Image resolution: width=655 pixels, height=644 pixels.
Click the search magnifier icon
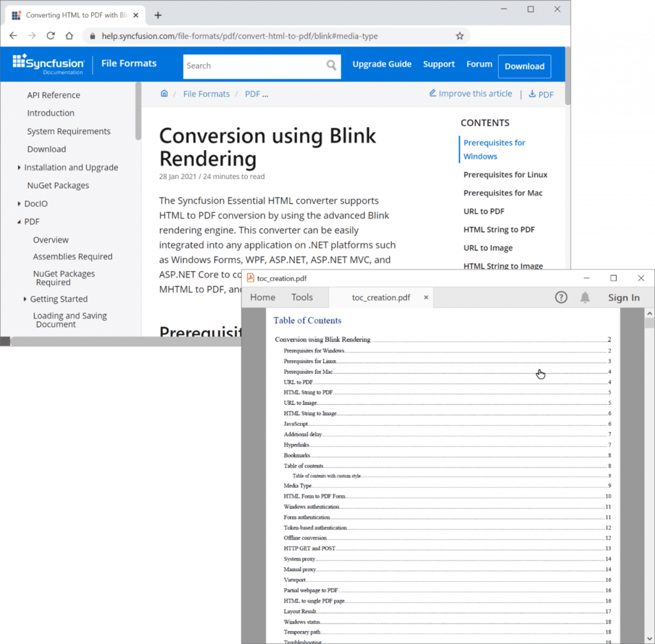click(331, 66)
